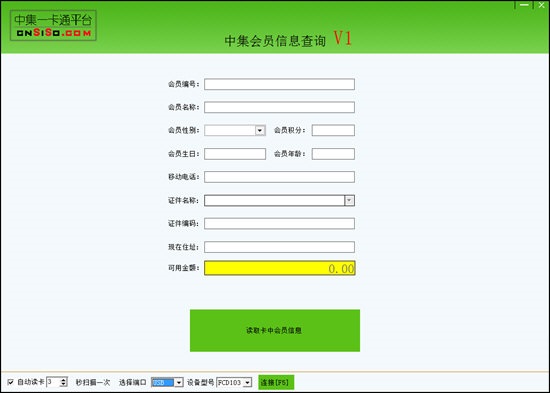
Task: Click the 会员名称 input field
Action: click(x=279, y=107)
